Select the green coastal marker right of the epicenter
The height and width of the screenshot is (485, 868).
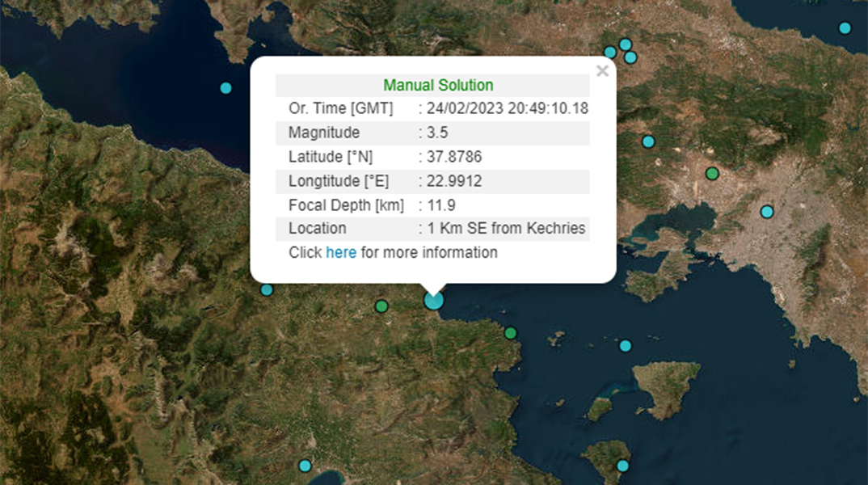(x=510, y=333)
